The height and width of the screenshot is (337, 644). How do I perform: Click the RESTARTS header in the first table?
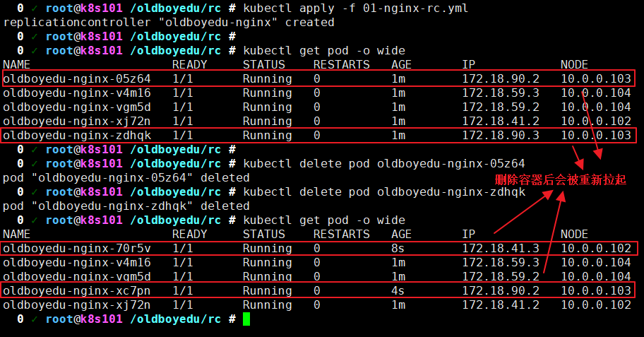(341, 64)
